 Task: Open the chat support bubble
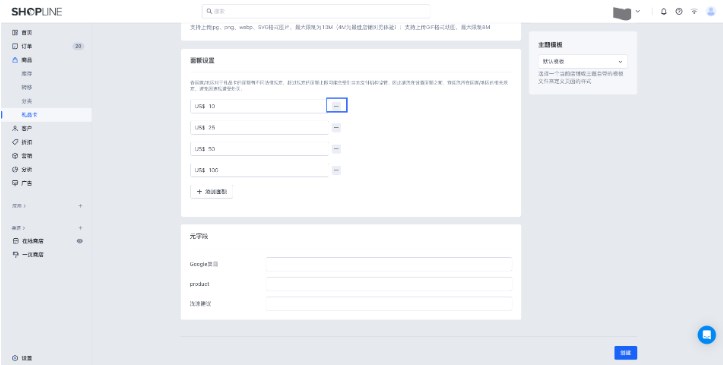coord(706,335)
